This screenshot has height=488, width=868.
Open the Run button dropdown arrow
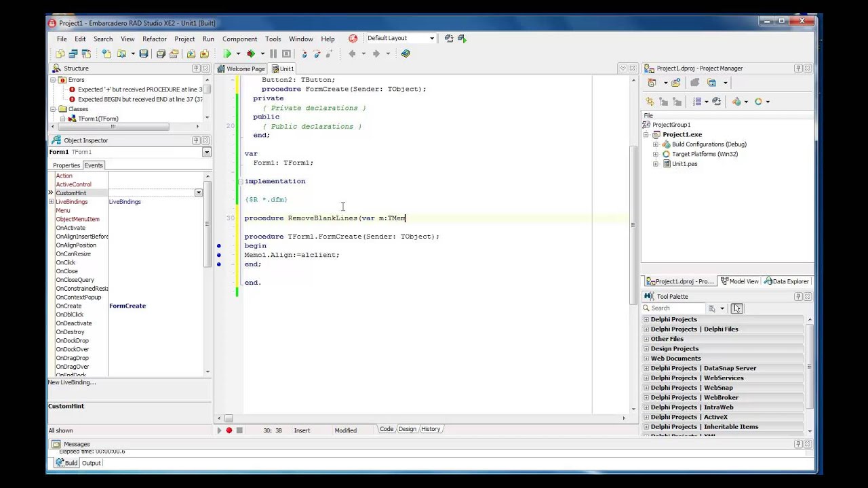[x=238, y=54]
